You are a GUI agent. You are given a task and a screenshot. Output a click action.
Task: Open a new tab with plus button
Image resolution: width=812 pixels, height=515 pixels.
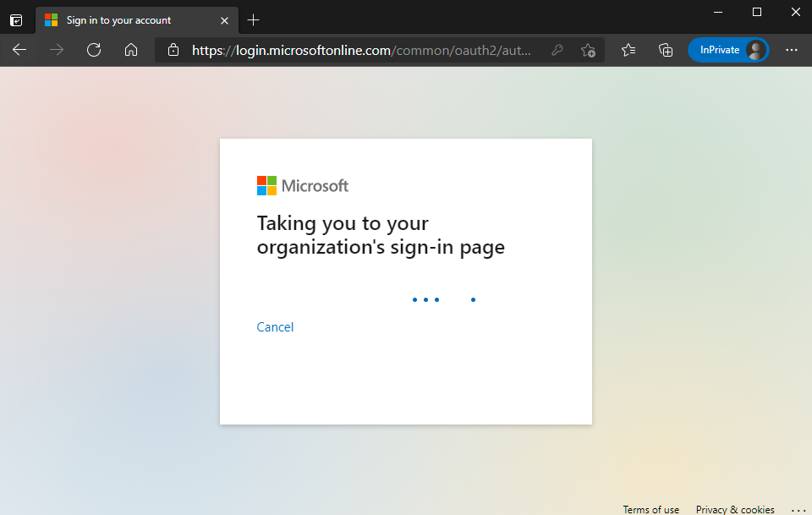pyautogui.click(x=254, y=20)
